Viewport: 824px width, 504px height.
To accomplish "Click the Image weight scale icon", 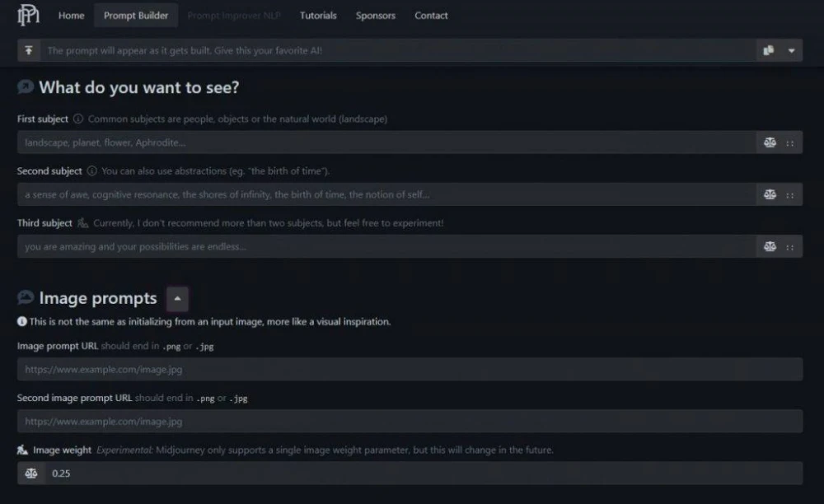I will tap(31, 474).
